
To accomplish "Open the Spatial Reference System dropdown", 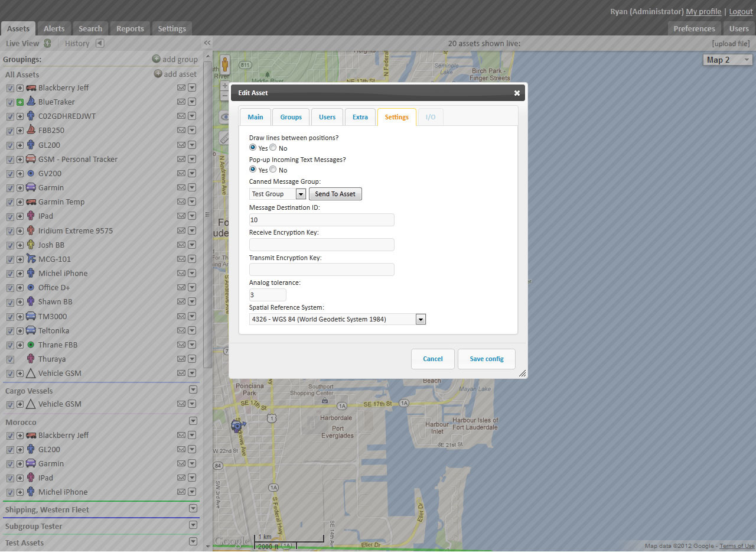I will (421, 319).
